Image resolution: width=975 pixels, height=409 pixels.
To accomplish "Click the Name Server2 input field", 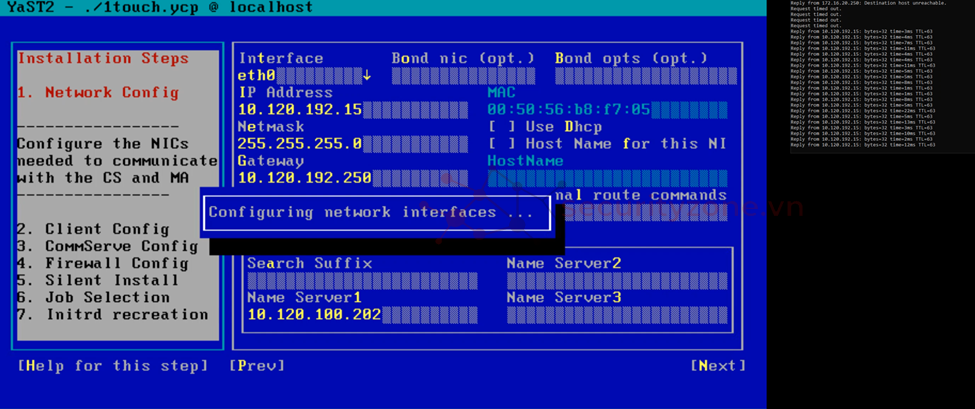I will click(616, 281).
